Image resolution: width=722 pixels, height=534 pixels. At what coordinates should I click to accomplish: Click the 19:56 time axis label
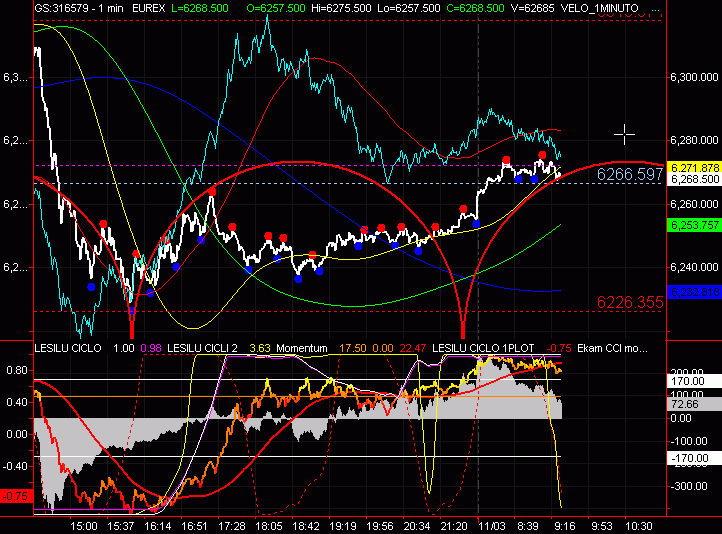pyautogui.click(x=380, y=526)
